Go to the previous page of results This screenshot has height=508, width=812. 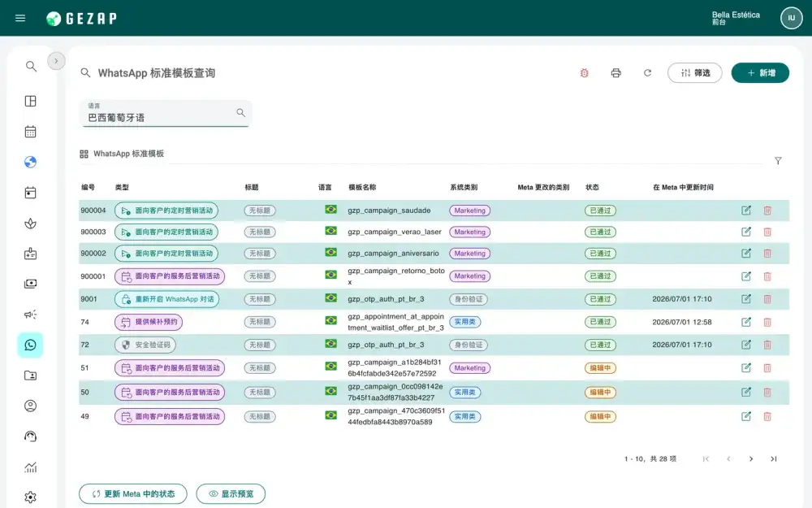728,458
